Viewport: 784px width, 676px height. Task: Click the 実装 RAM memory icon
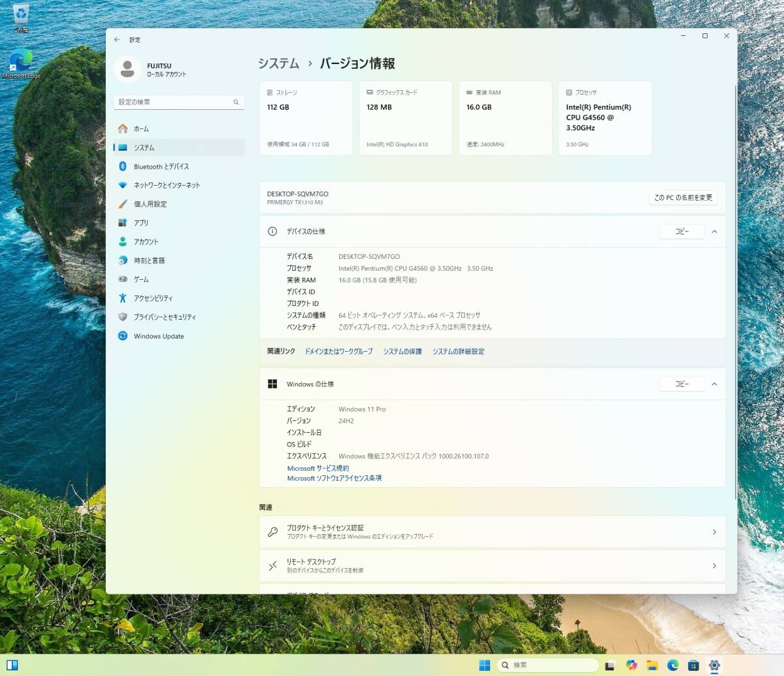469,93
